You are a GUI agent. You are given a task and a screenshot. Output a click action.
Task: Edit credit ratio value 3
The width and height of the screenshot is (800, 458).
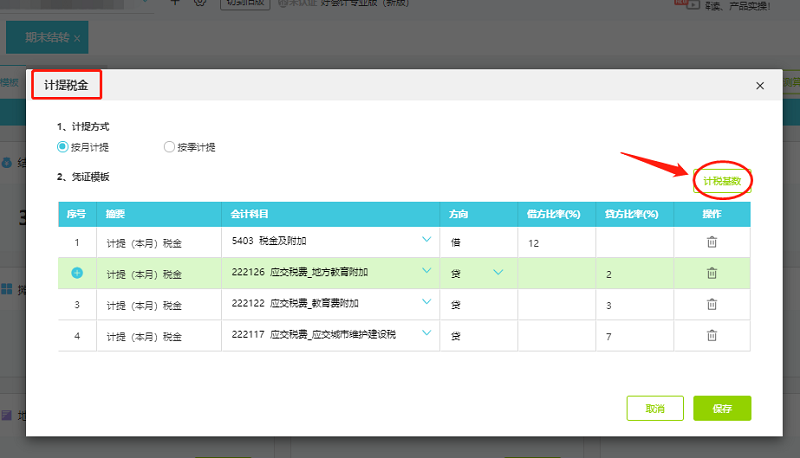[634, 305]
